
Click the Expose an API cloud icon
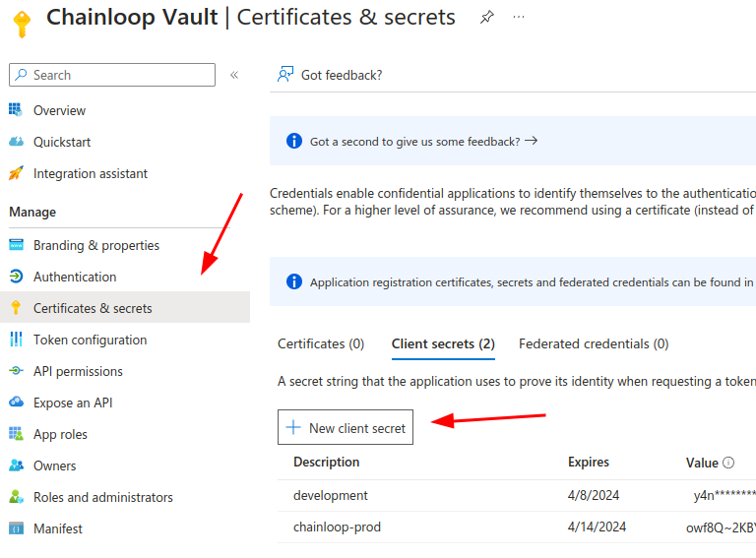pos(16,402)
